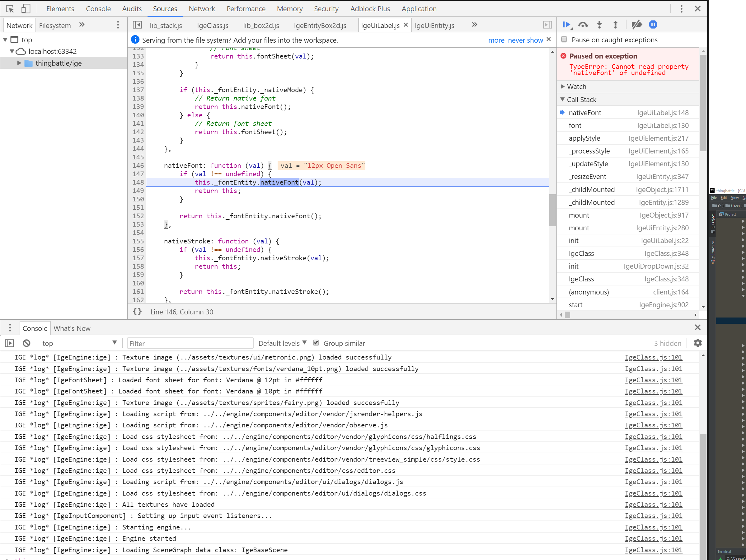Open the Project tool tab in background IDE
This screenshot has height=560, width=746.
(713, 223)
